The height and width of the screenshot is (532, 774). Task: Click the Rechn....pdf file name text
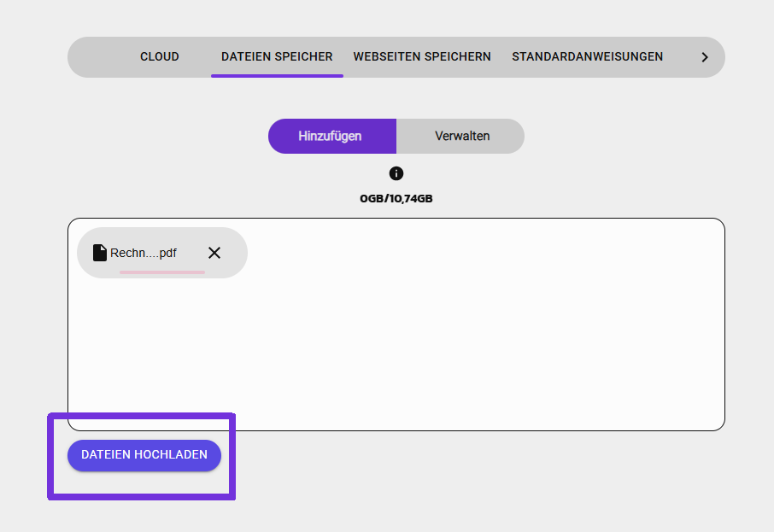[144, 253]
